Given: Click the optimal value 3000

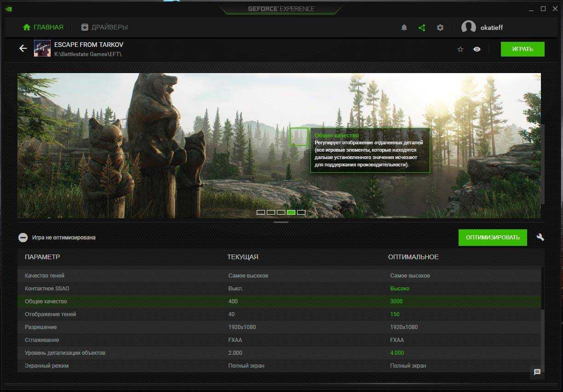Looking at the screenshot, I should [x=396, y=301].
